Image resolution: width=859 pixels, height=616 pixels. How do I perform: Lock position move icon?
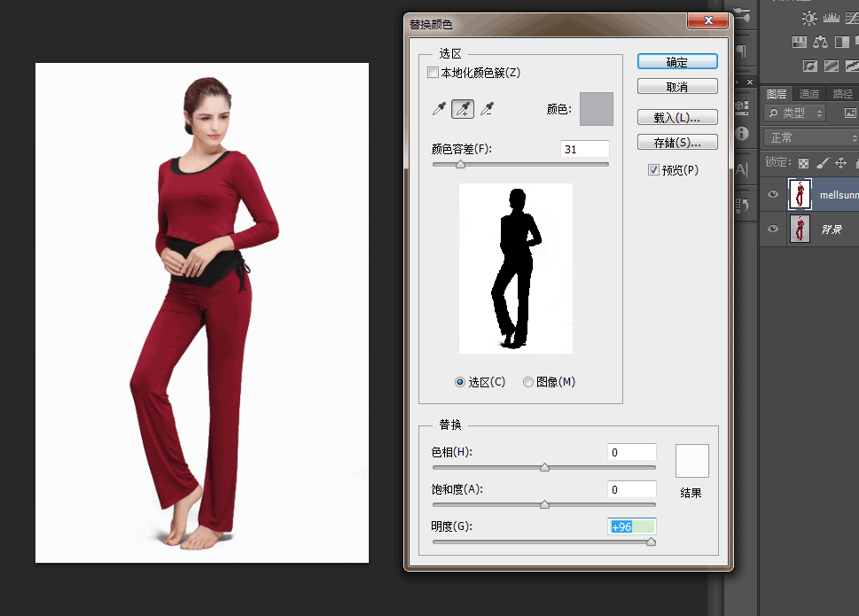[840, 162]
